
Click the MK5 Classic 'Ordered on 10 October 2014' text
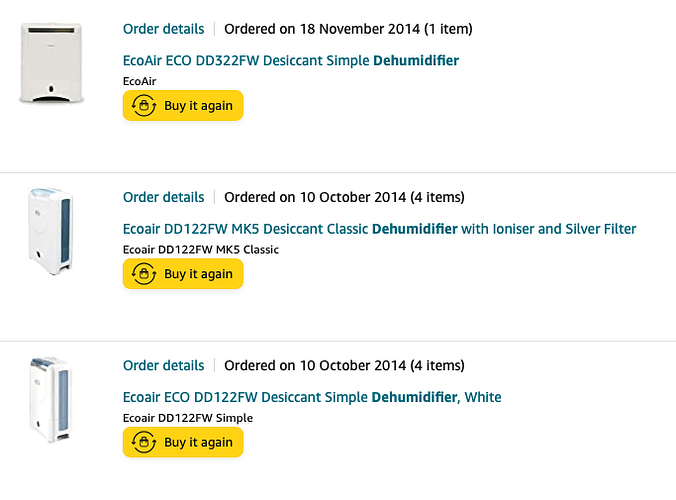[344, 197]
